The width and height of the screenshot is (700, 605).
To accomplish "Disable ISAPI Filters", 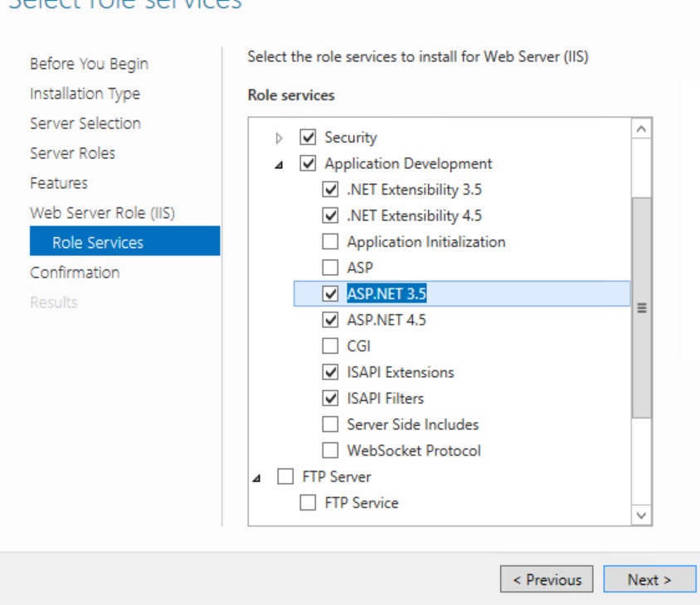I will click(x=330, y=398).
